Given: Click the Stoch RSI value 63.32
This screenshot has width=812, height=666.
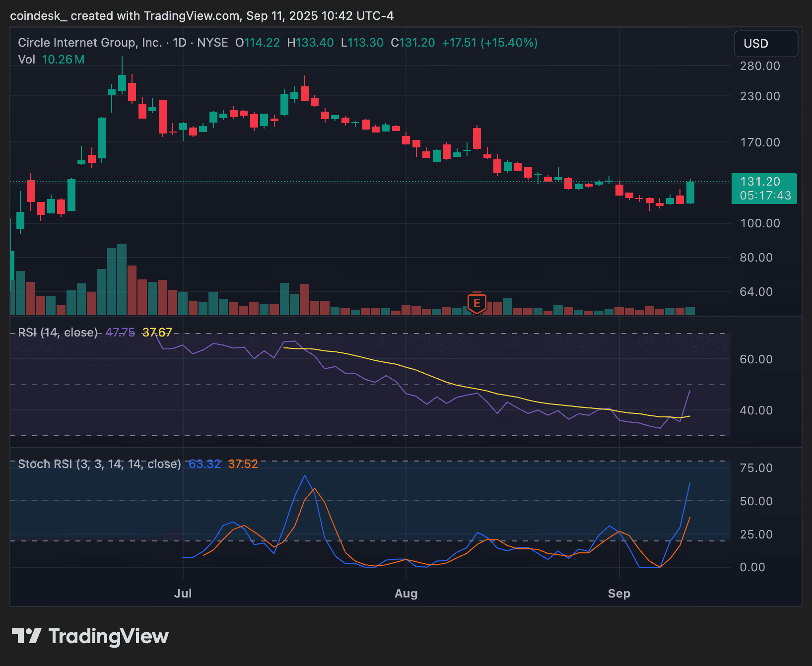Looking at the screenshot, I should (x=204, y=464).
